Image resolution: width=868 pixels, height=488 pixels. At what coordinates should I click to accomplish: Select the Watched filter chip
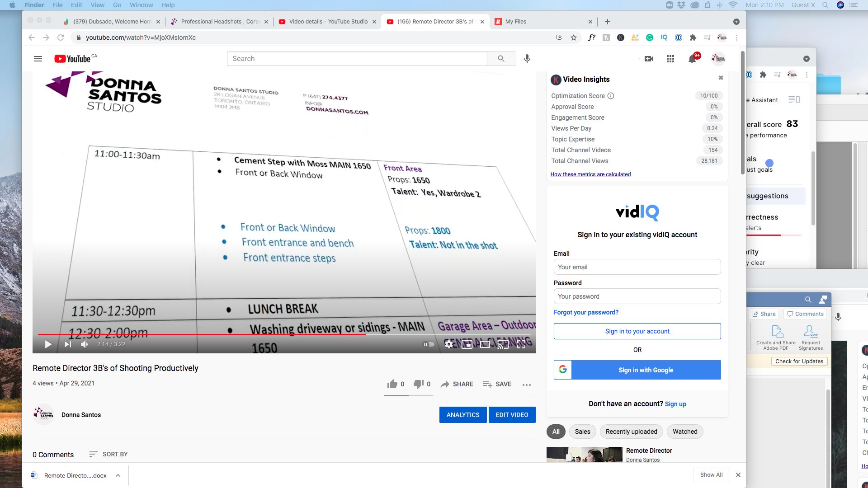[685, 432]
